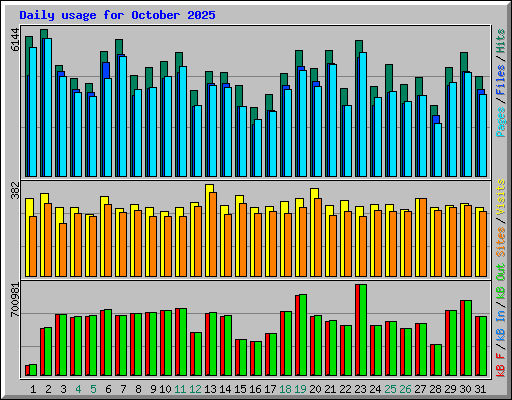Select day 20 on the date axis
Viewport: 512px width, 400px height.
click(x=315, y=389)
